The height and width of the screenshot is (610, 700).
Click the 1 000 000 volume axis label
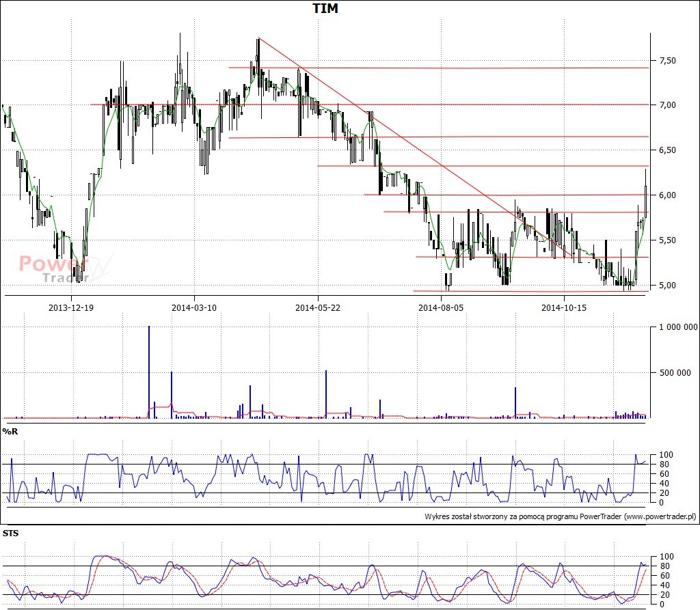coord(678,327)
